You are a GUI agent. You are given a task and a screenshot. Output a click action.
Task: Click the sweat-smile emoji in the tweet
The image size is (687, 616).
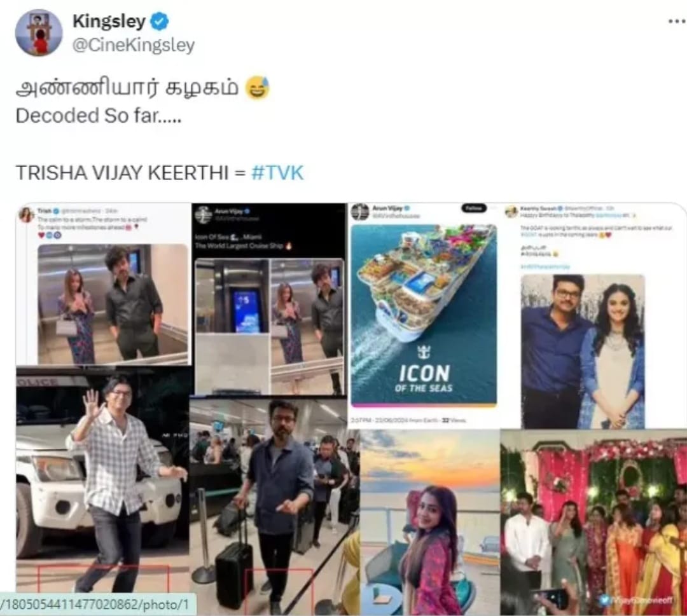pyautogui.click(x=258, y=88)
